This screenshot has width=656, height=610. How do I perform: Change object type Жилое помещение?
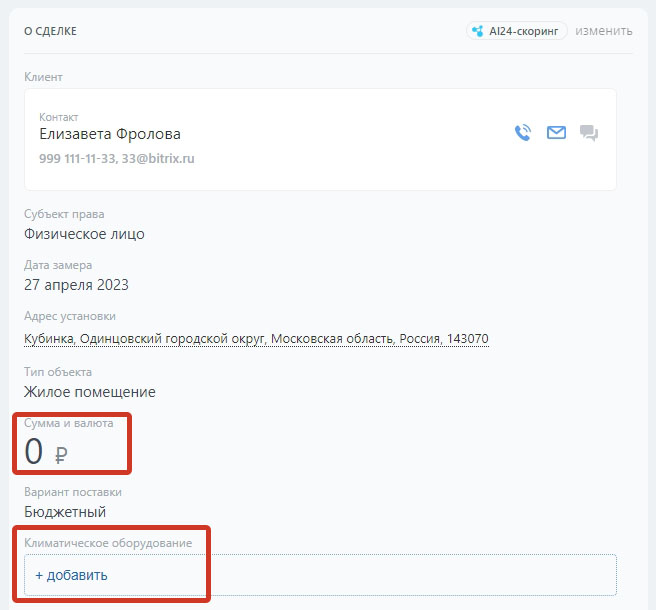click(x=90, y=392)
